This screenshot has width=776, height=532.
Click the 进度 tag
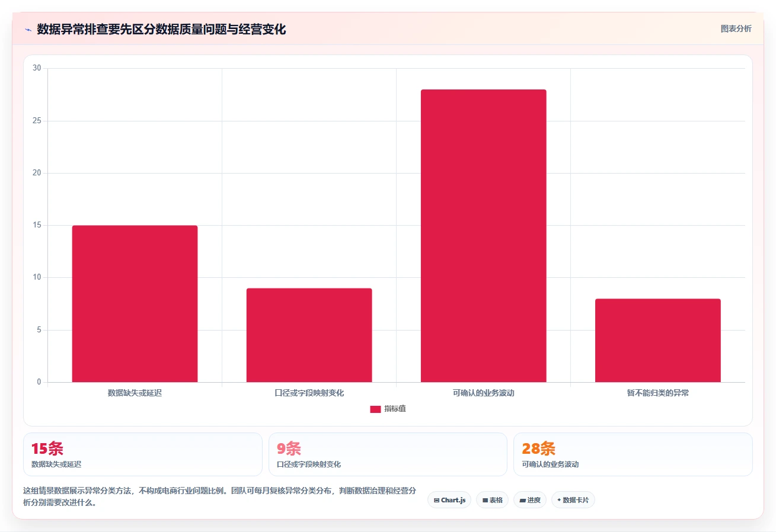coord(530,500)
